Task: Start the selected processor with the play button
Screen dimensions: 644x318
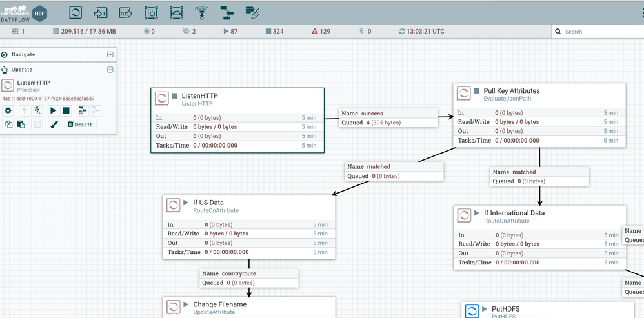Action: (54, 111)
